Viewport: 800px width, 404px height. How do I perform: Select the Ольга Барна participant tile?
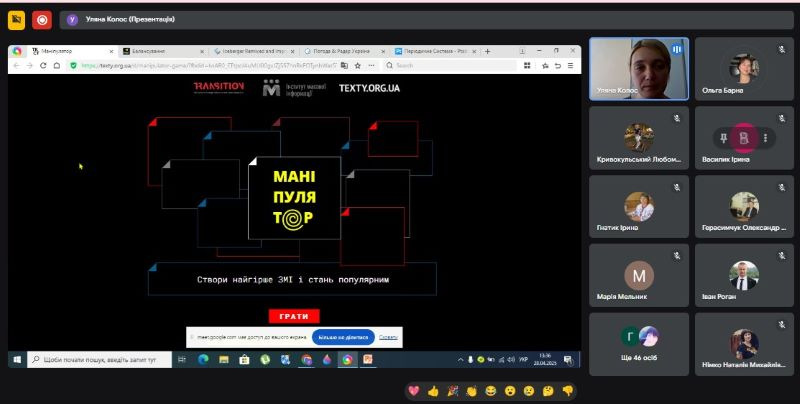[x=744, y=69]
